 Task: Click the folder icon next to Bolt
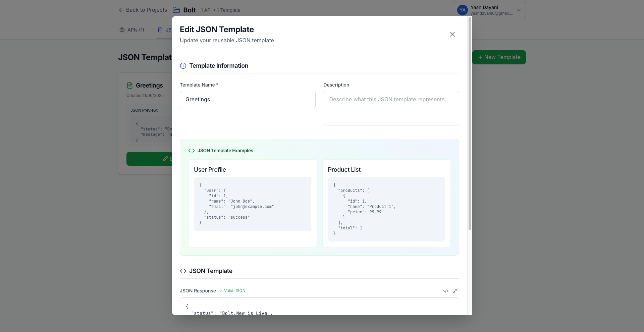176,10
